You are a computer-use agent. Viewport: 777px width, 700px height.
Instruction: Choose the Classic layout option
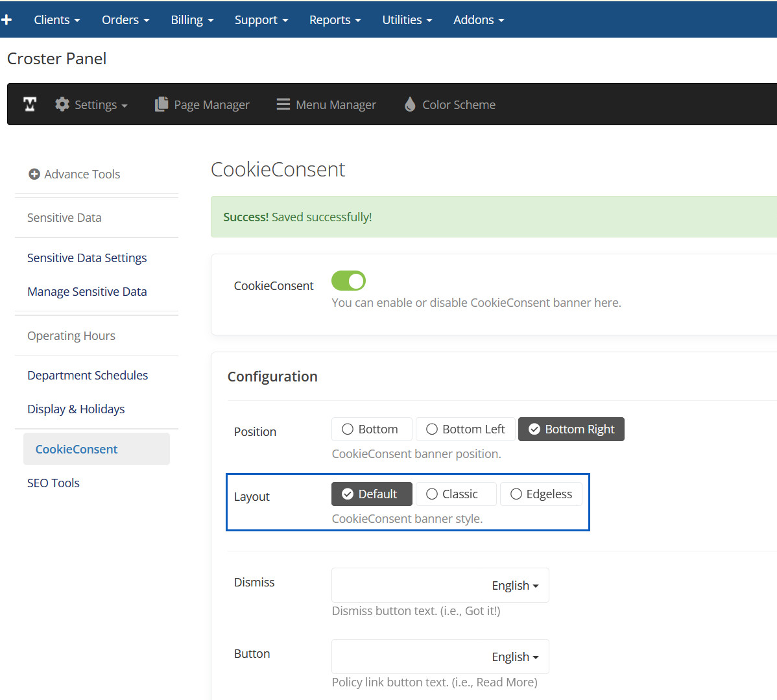point(455,494)
